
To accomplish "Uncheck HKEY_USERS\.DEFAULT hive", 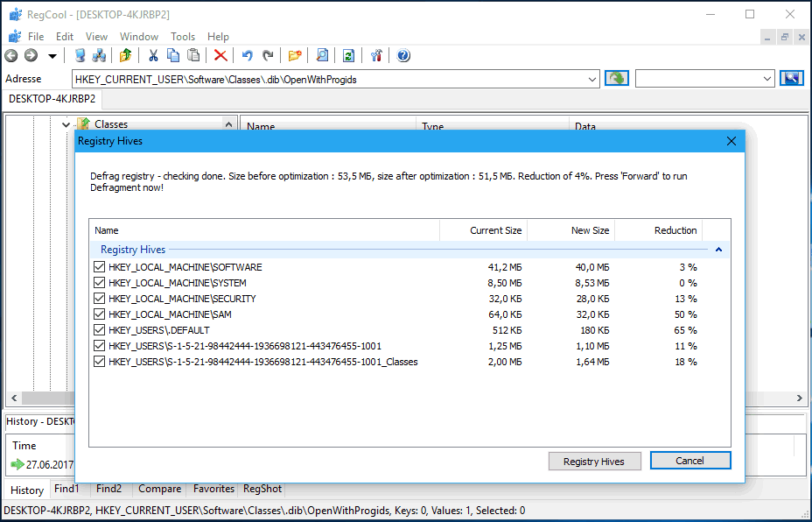I will point(100,329).
